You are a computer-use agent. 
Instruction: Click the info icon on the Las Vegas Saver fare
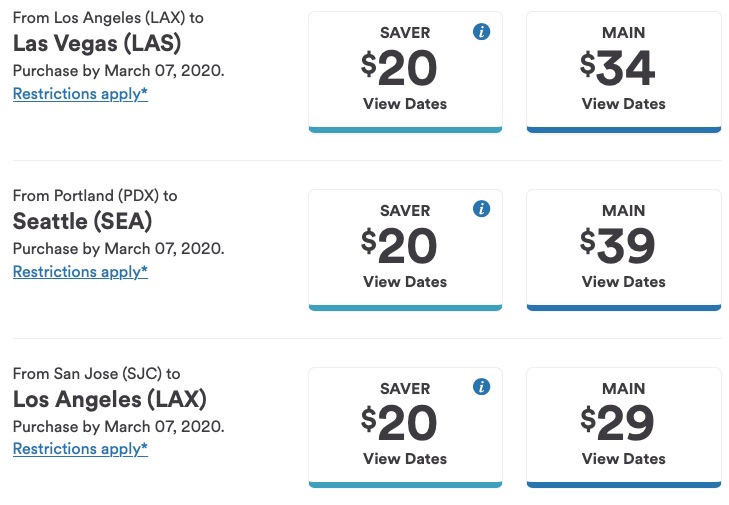(481, 32)
